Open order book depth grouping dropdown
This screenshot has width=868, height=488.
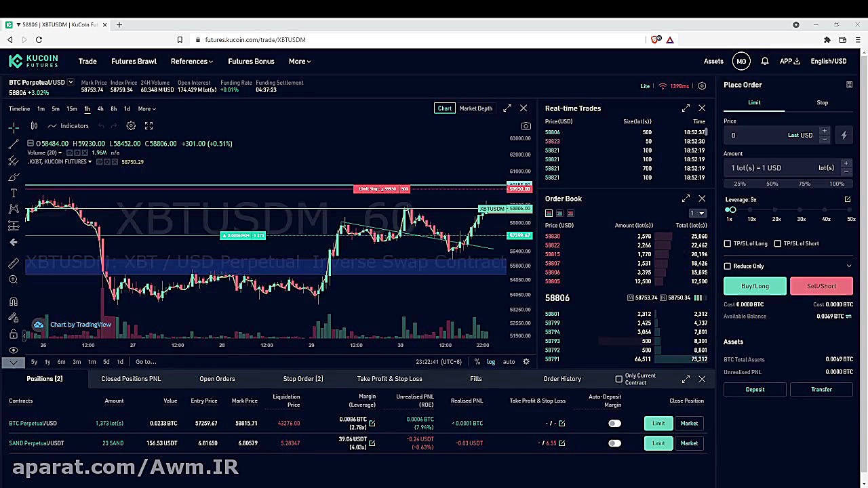tap(697, 213)
